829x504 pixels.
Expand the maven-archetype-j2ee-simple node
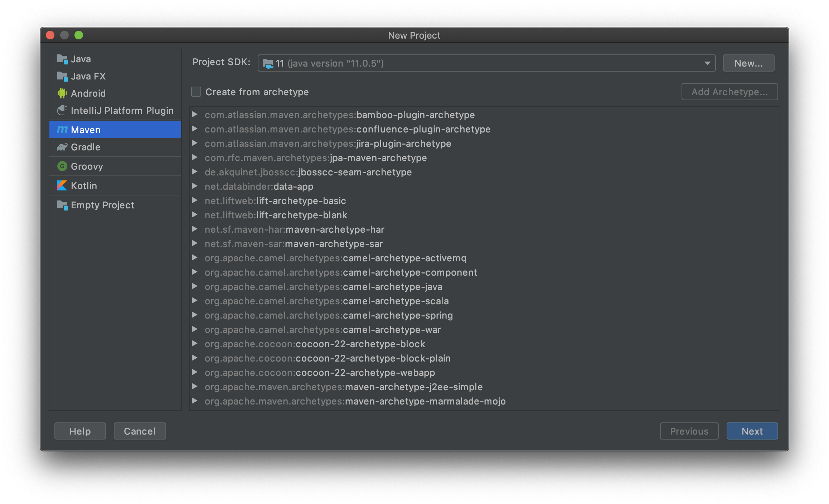click(x=195, y=387)
